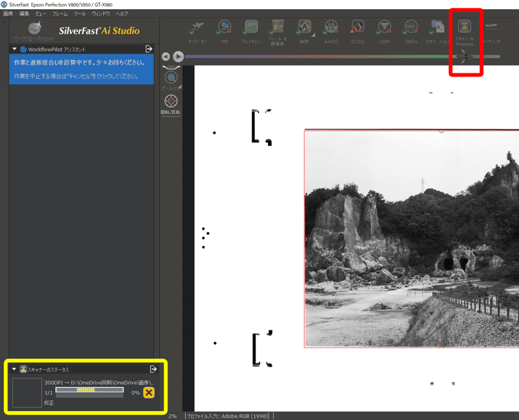519x420 pixels.
Task: Undock the WorkflowPilot assistant panel
Action: (149, 49)
